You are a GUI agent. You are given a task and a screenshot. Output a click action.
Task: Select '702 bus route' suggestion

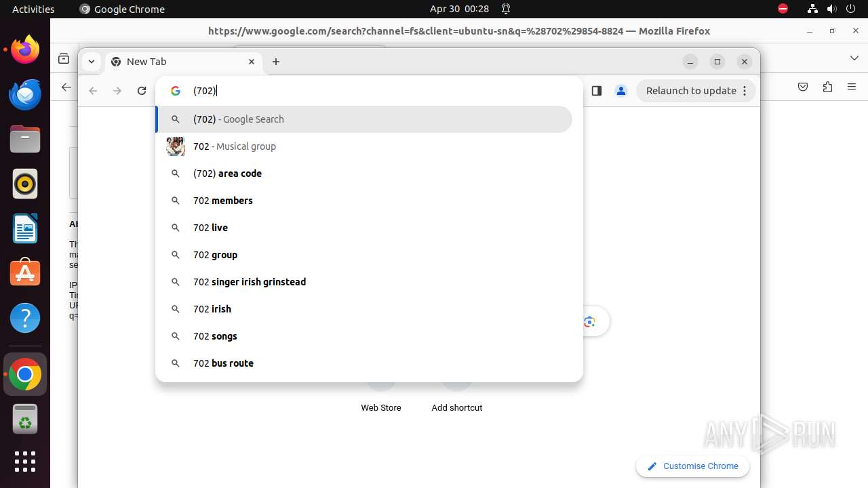tap(364, 363)
